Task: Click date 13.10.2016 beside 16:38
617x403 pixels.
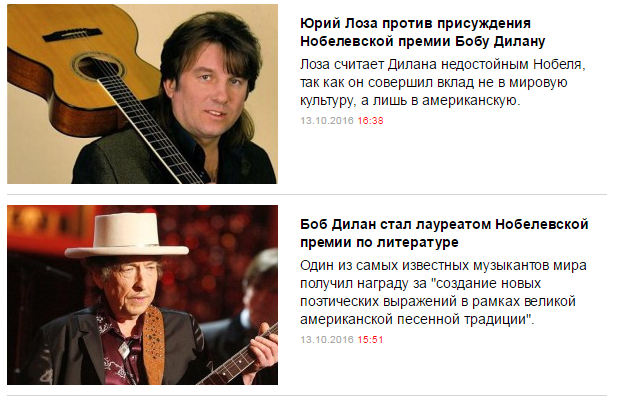Action: [x=327, y=121]
